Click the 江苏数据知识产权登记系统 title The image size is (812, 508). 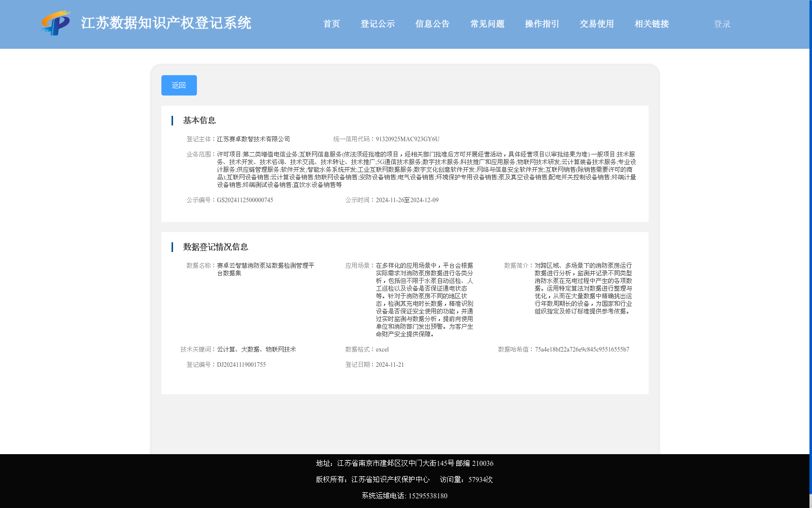click(166, 23)
